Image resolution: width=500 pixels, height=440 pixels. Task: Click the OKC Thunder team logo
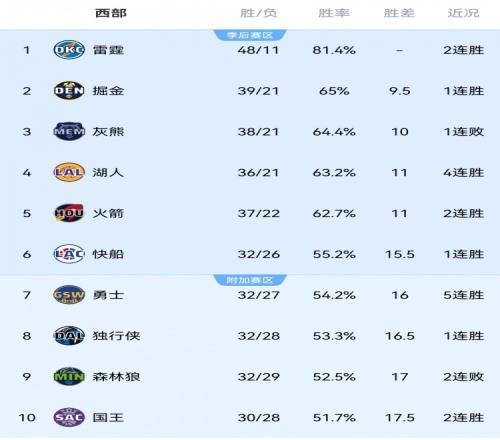(69, 50)
